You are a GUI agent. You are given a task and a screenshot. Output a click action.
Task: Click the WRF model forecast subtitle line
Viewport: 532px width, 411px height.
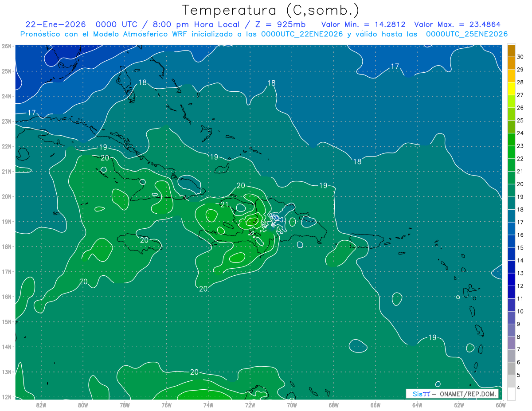pyautogui.click(x=264, y=34)
